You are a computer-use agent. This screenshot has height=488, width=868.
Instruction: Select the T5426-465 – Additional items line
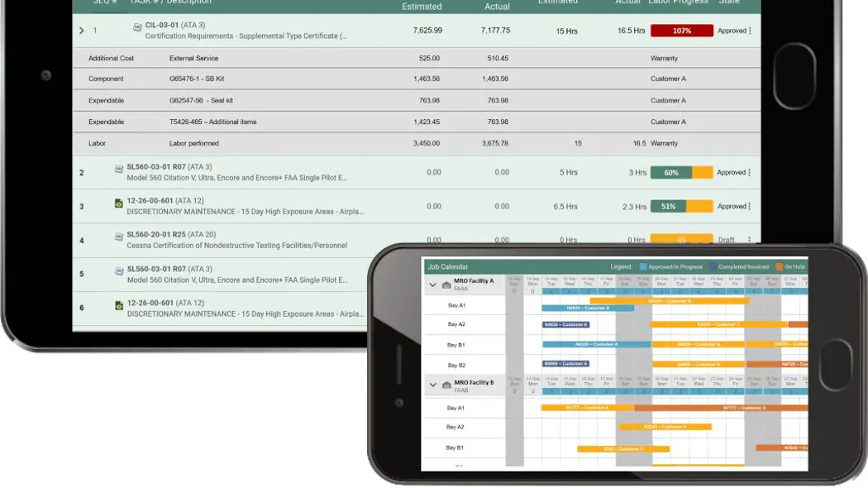point(212,122)
